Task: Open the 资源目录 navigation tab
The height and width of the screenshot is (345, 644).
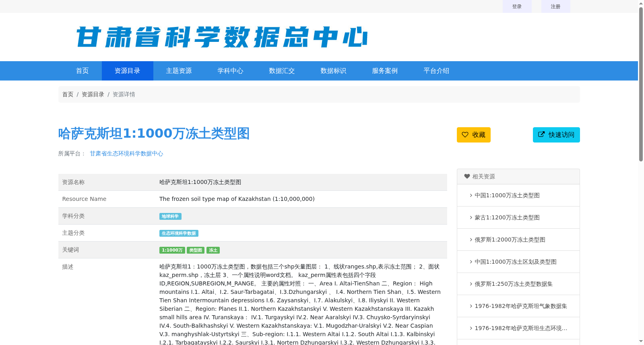Action: pyautogui.click(x=128, y=71)
